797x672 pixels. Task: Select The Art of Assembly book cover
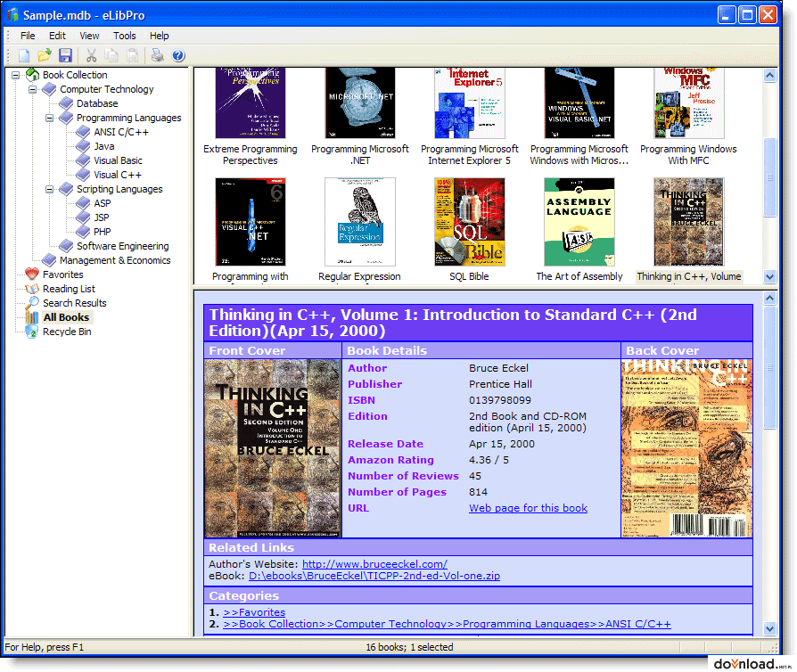pos(579,222)
